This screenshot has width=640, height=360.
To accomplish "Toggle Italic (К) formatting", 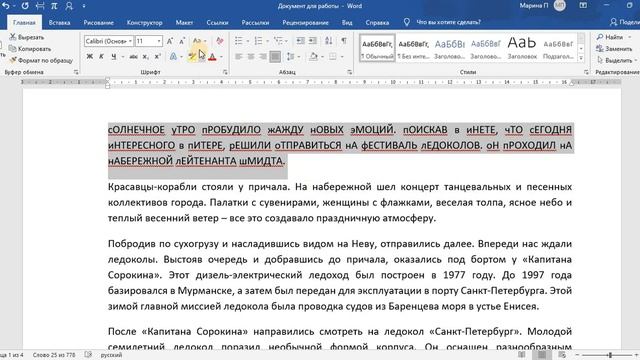I will coord(101,57).
